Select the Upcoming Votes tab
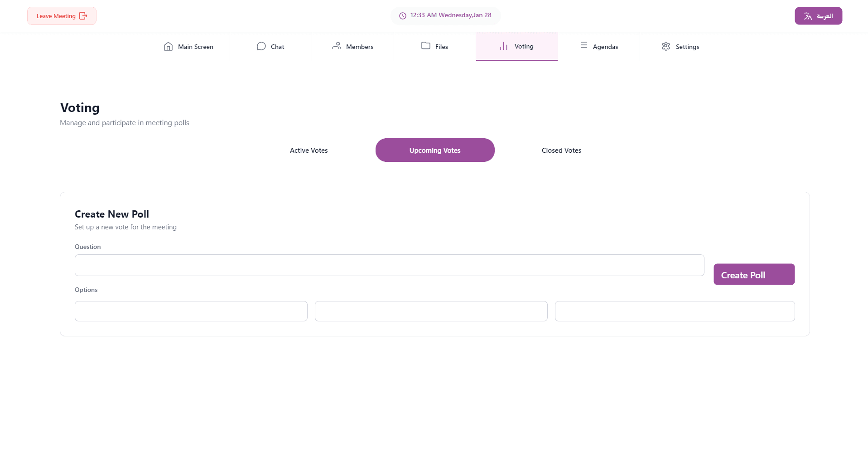Viewport: 868px width, 466px height. click(x=434, y=150)
